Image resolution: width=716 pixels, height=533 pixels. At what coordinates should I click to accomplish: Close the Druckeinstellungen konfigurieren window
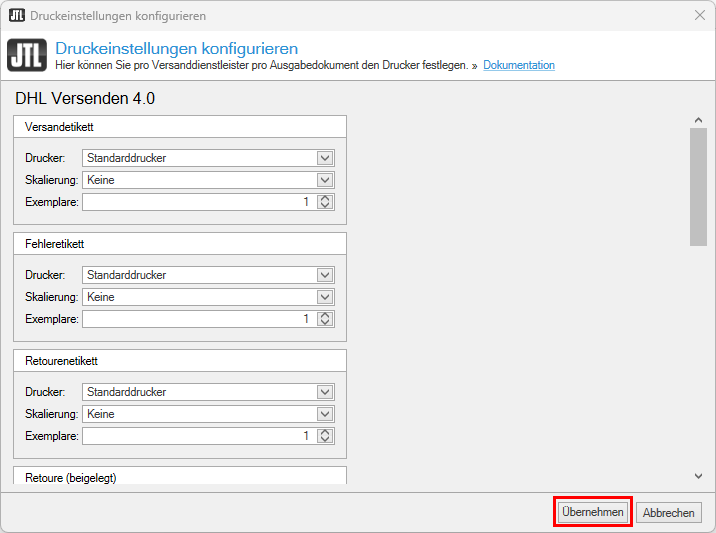tap(699, 16)
